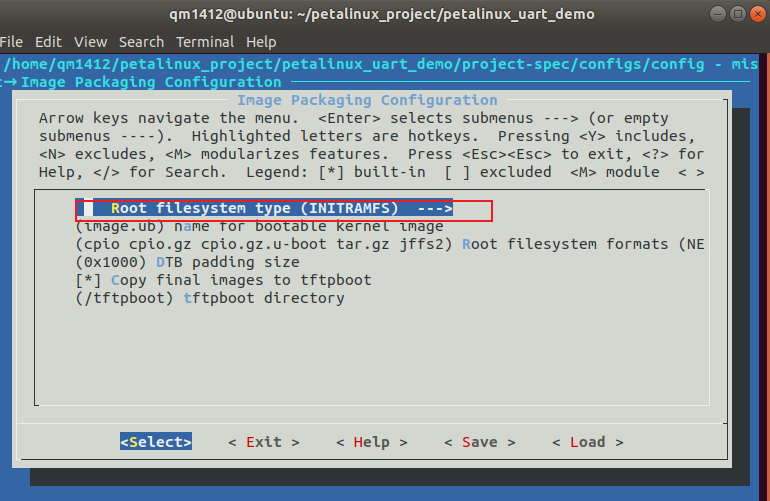Screen dimensions: 770x501
Task: Open the File menu
Action: click(11, 42)
